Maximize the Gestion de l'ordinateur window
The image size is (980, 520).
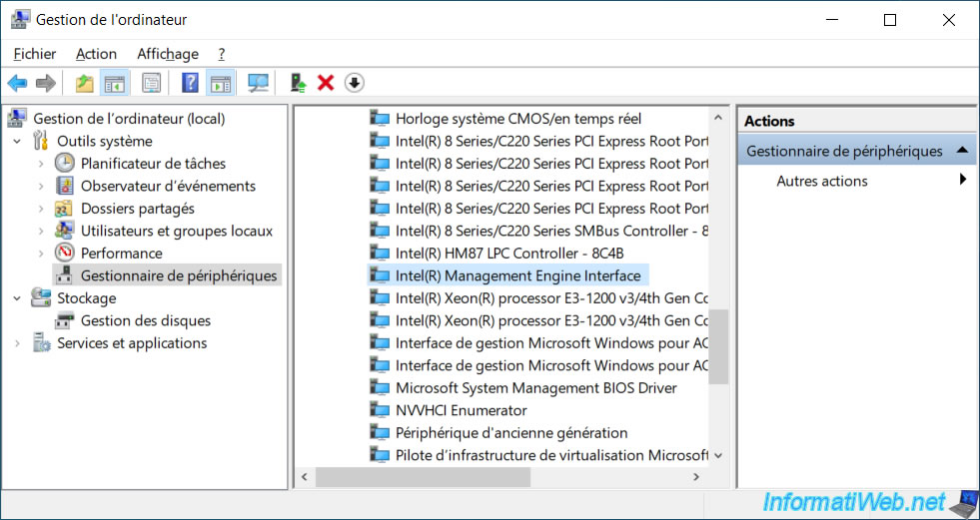click(x=890, y=20)
